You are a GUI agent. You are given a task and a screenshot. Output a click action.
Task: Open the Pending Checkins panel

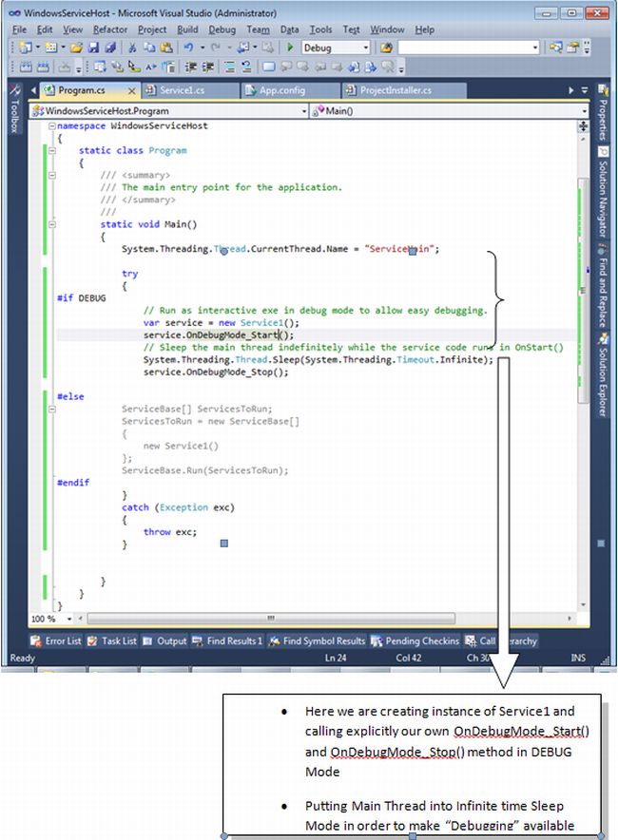click(x=415, y=640)
